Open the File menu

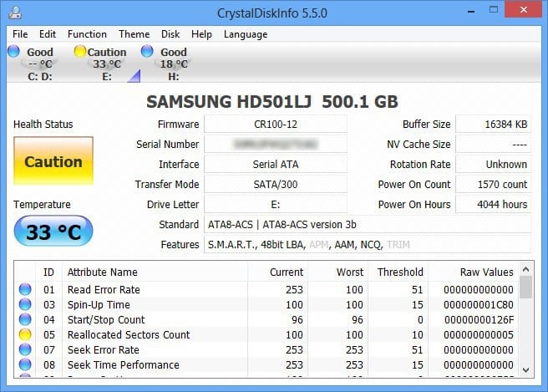click(x=20, y=34)
